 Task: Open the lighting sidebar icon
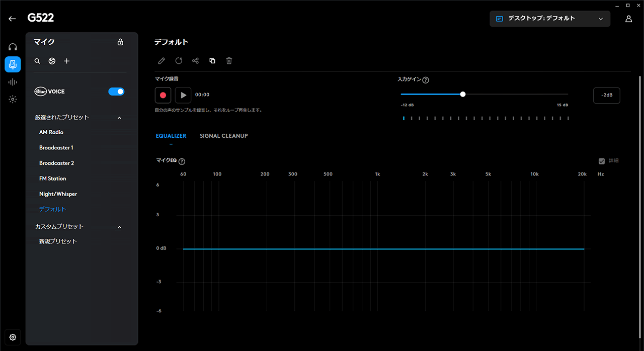[x=13, y=100]
